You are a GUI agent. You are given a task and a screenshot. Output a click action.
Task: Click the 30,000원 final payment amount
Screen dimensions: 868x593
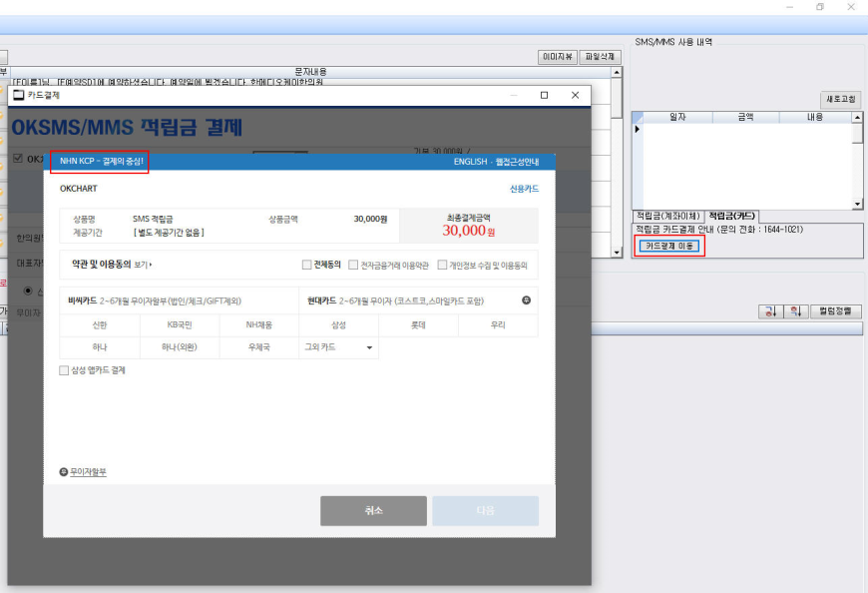click(x=468, y=231)
